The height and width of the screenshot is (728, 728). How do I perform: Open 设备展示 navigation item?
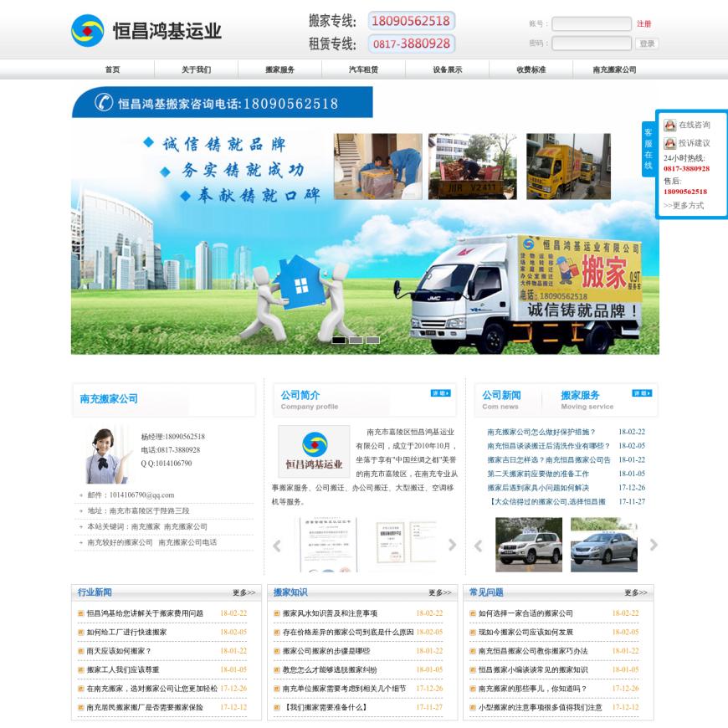[x=448, y=69]
